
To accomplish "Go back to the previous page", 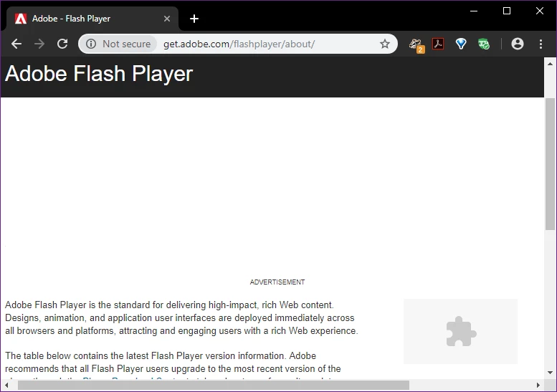I will [x=16, y=44].
